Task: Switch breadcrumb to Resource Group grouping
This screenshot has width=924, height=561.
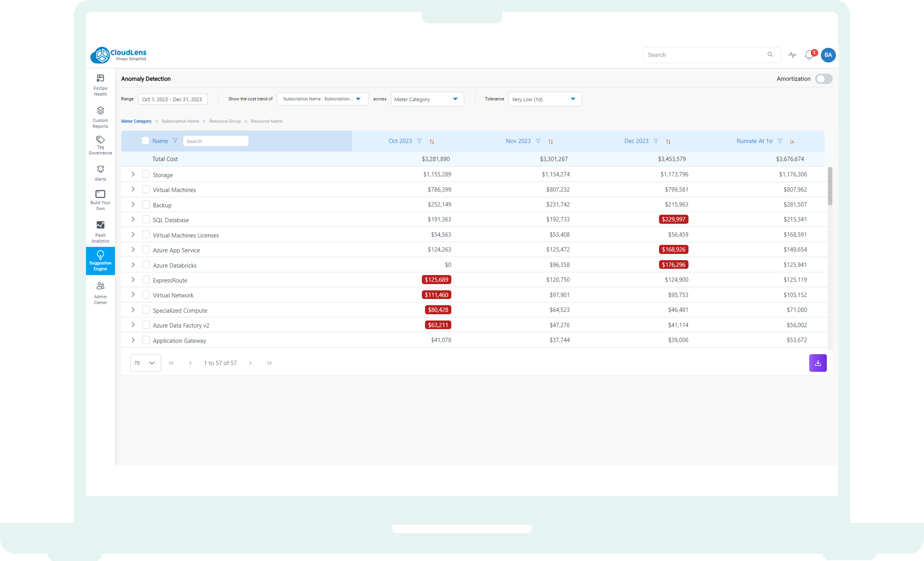Action: (225, 121)
